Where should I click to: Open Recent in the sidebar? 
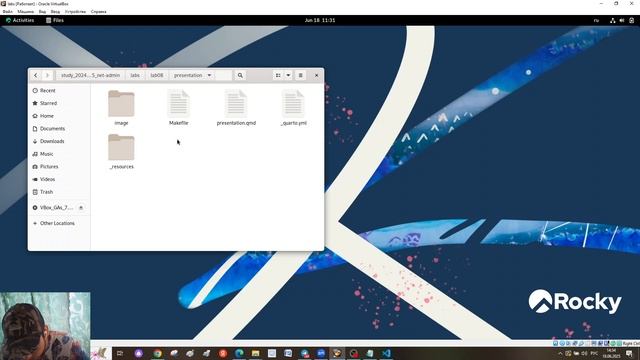coord(59,91)
